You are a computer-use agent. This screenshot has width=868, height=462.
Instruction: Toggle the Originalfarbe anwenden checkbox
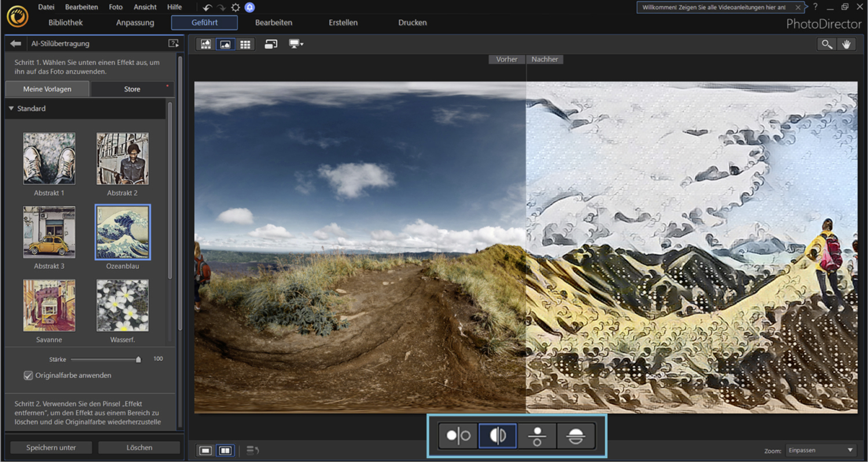28,375
